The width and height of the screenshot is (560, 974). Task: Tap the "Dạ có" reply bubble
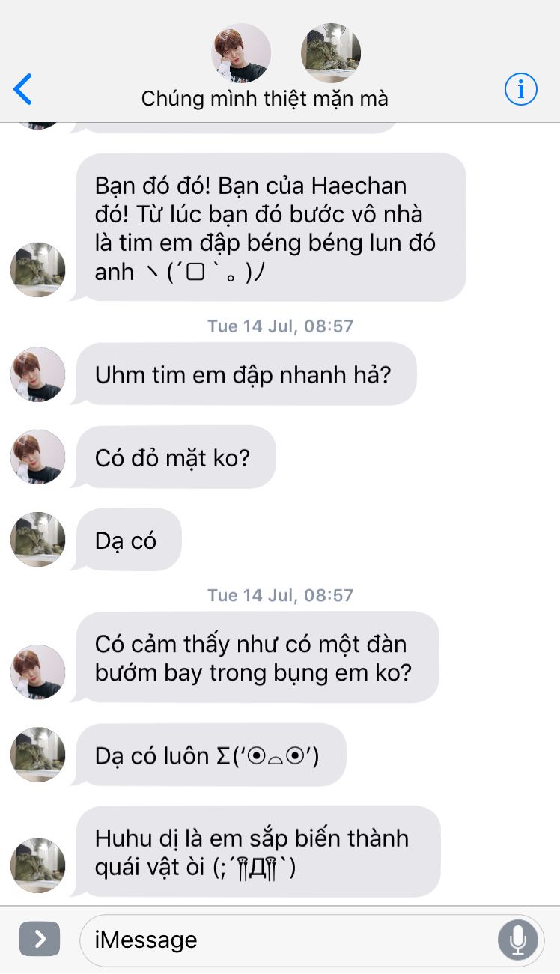(127, 540)
